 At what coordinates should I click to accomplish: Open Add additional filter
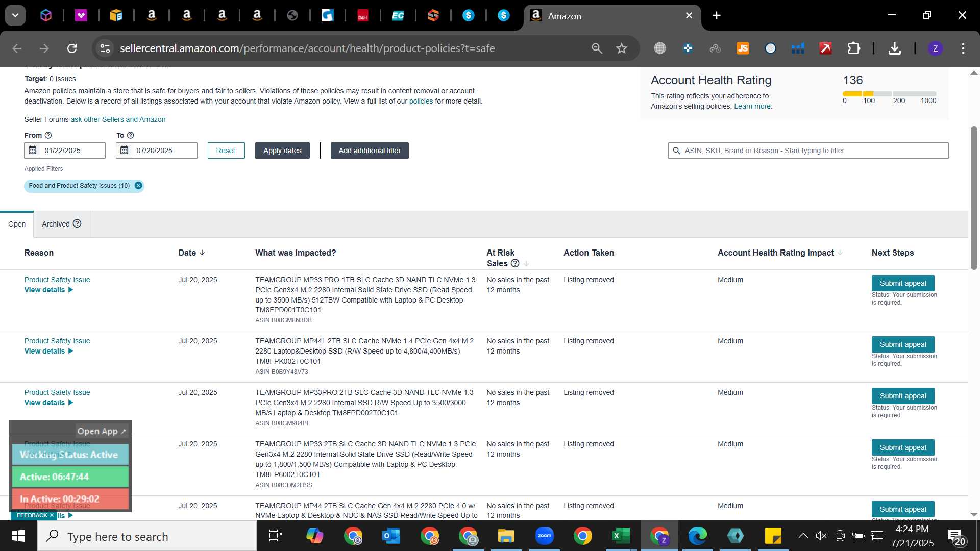(x=370, y=151)
